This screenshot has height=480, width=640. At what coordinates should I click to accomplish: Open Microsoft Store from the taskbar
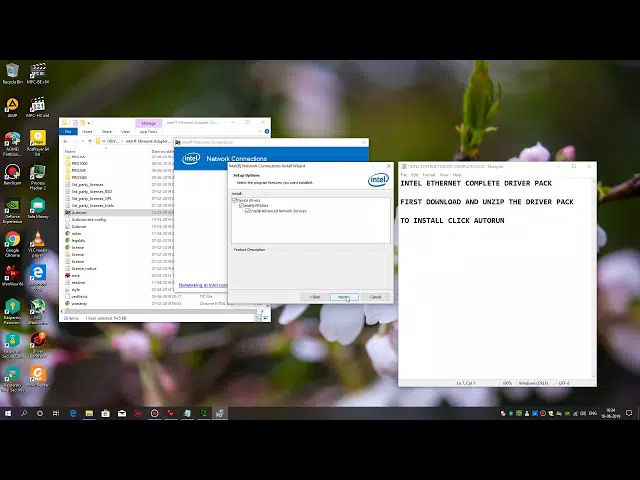click(x=105, y=413)
